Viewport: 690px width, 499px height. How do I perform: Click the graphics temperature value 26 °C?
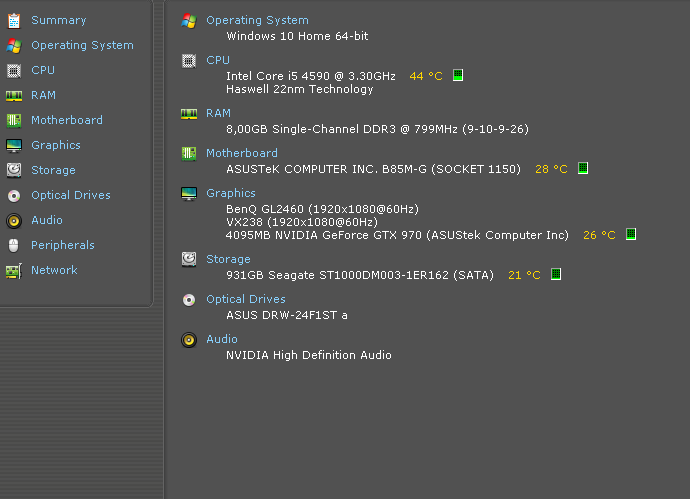click(599, 235)
